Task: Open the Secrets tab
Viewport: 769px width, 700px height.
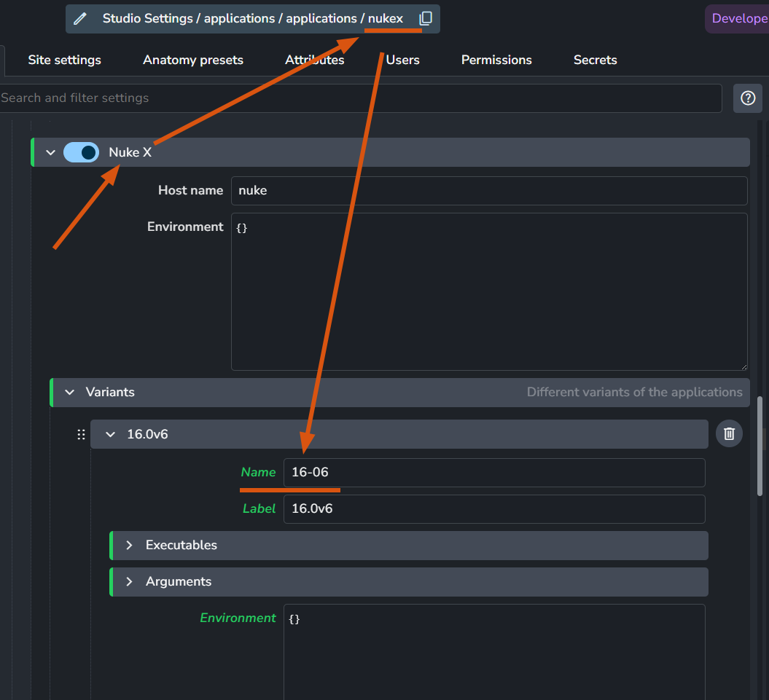Action: coord(595,60)
